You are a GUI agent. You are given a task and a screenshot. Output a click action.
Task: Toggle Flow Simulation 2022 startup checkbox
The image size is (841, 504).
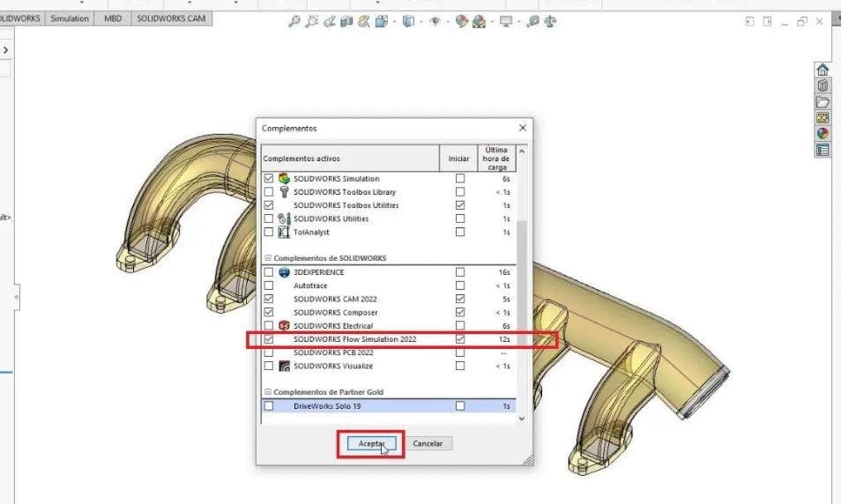coord(460,339)
